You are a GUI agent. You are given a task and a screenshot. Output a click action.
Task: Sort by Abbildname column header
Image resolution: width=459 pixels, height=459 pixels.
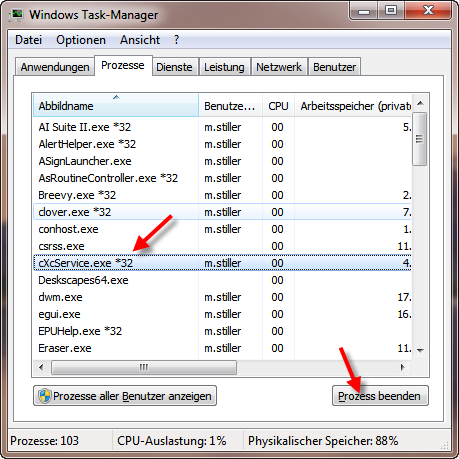[x=116, y=106]
